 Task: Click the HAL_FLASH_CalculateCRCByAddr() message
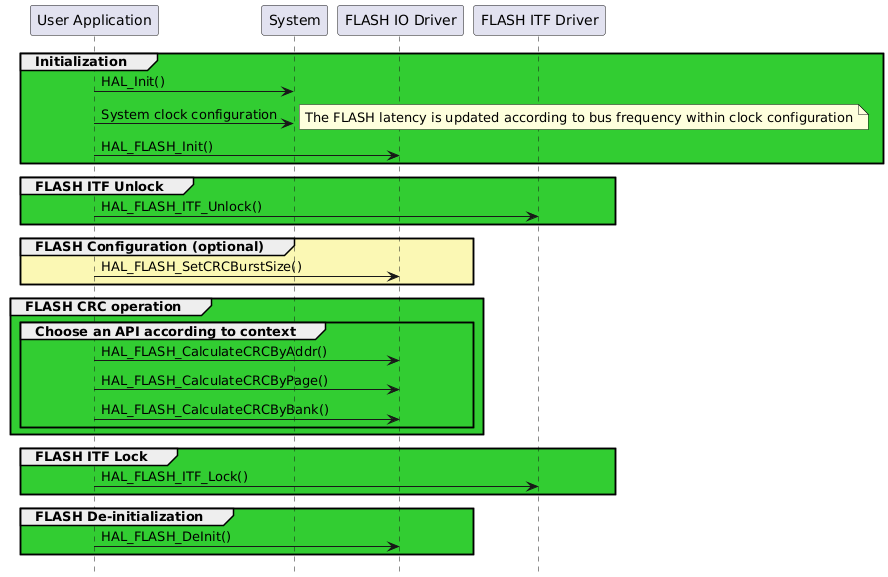[x=214, y=352]
